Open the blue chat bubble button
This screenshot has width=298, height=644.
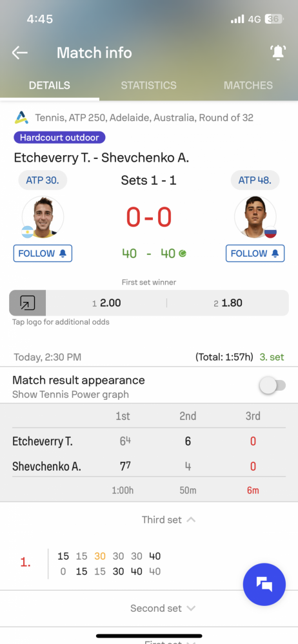click(264, 585)
